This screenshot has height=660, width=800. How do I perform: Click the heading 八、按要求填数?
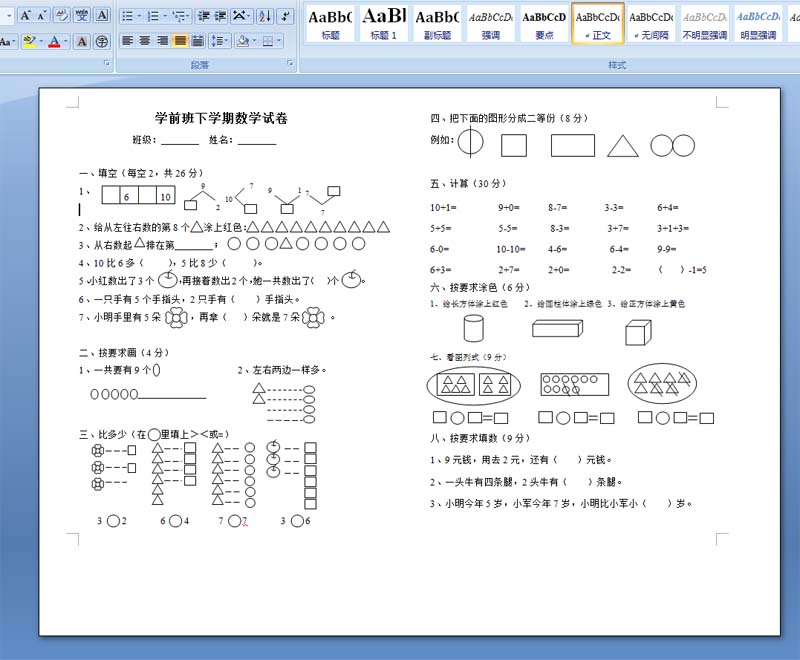[x=481, y=438]
